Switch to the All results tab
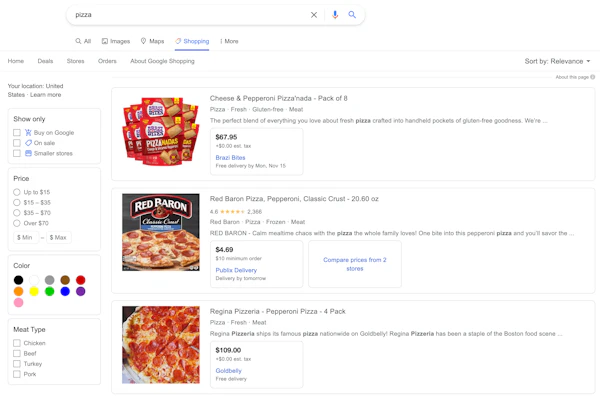Viewport: 600px width, 397px height. pyautogui.click(x=83, y=41)
